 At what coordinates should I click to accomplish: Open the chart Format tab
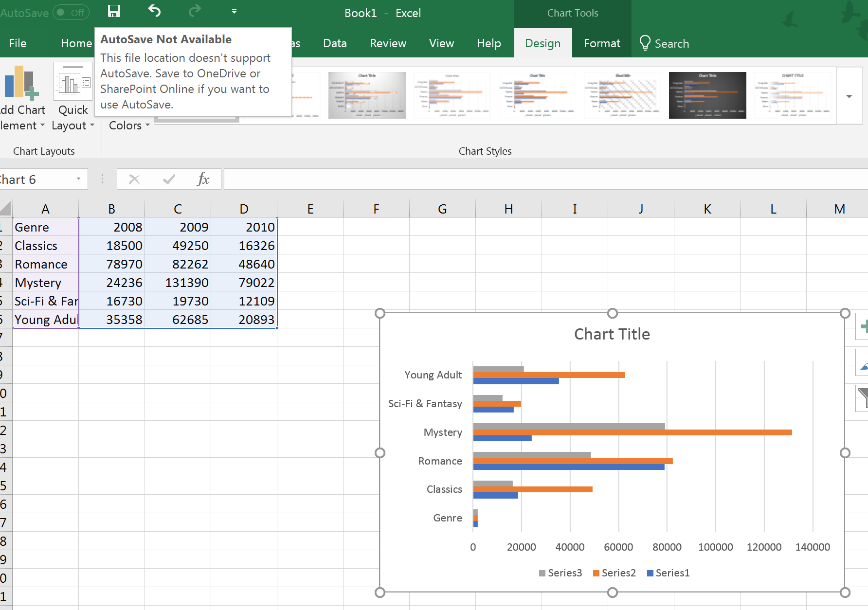[x=602, y=43]
